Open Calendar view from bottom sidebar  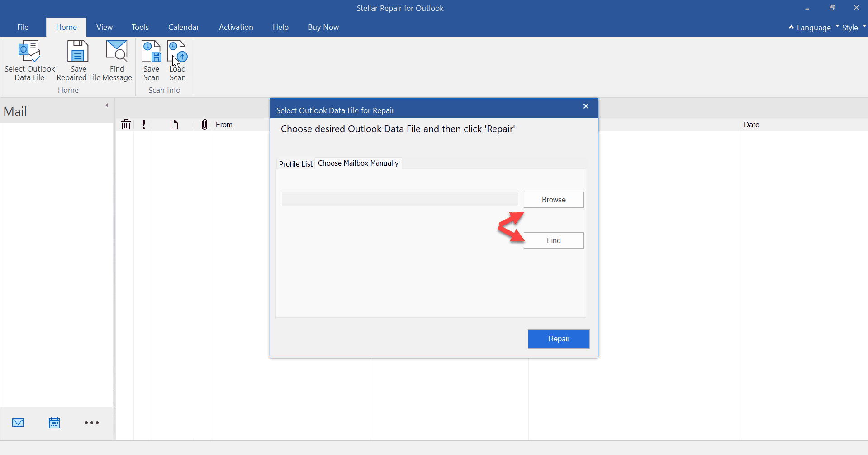pyautogui.click(x=54, y=422)
